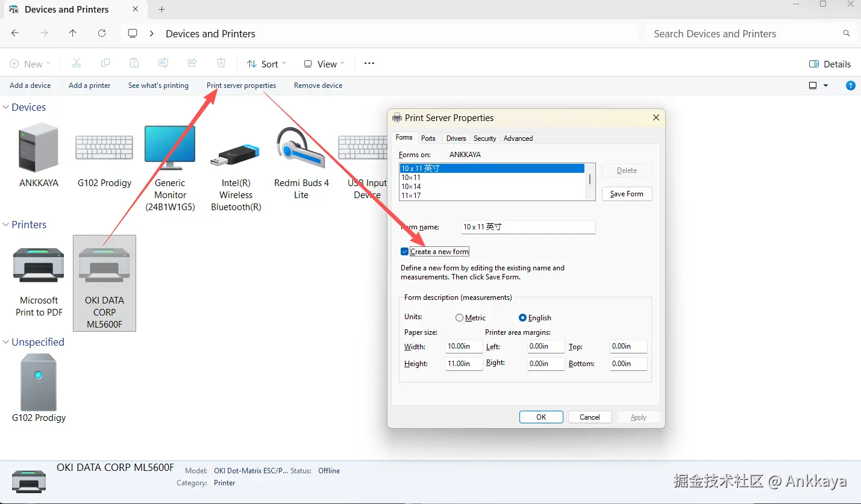Click the help question mark icon
This screenshot has width=861, height=504.
(x=851, y=86)
